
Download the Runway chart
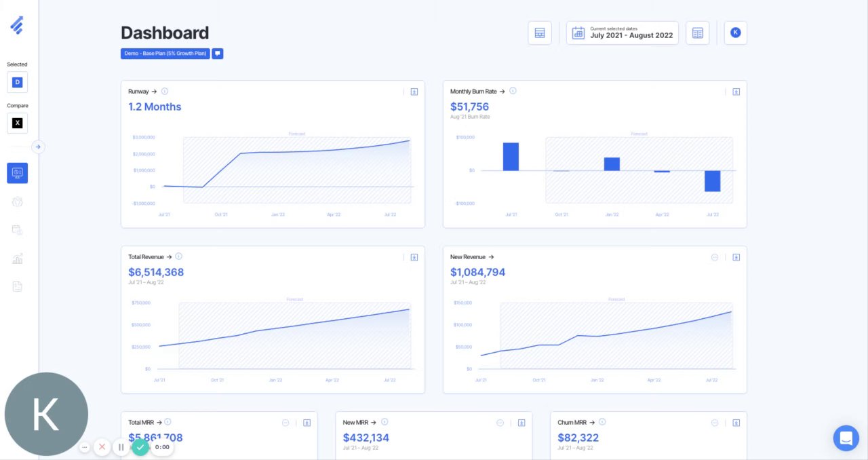point(414,92)
